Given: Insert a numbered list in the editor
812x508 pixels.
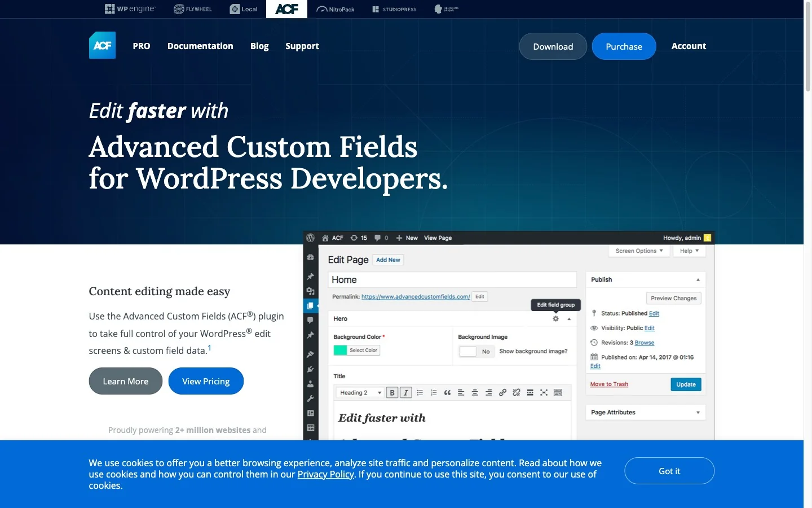Looking at the screenshot, I should [434, 393].
